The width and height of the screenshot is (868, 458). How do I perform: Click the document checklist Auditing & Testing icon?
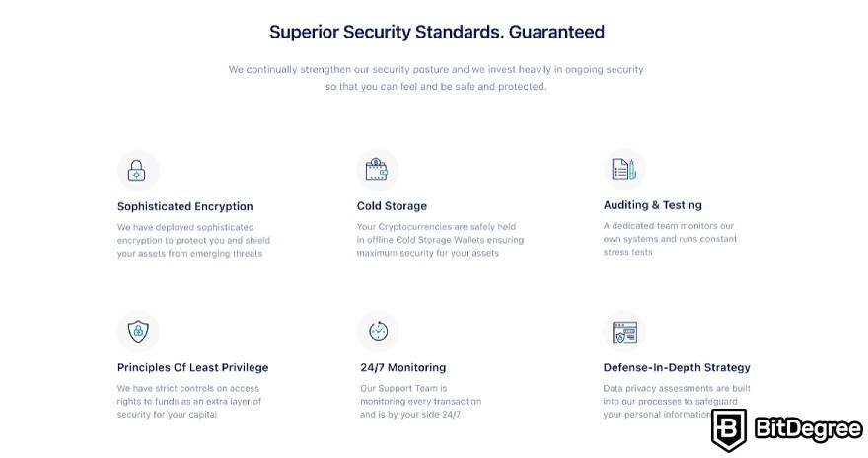coord(623,169)
